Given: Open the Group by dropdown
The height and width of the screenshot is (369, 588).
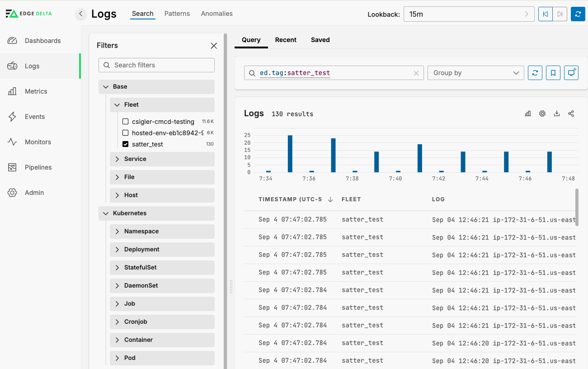Looking at the screenshot, I should point(475,73).
